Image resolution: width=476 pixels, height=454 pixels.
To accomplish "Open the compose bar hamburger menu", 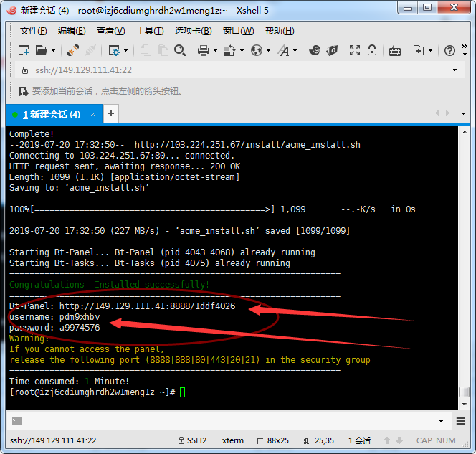I will click(x=460, y=421).
